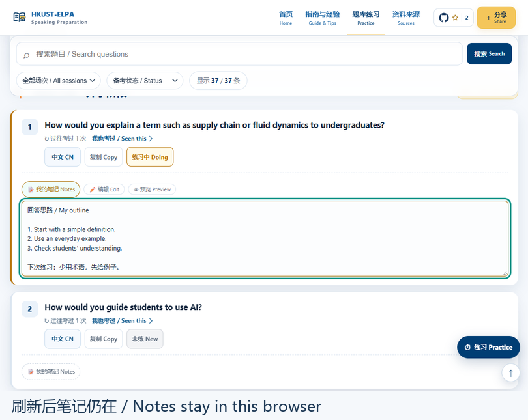The height and width of the screenshot is (420, 528).
Task: Grab the notes textarea resize handle
Action: click(x=505, y=273)
